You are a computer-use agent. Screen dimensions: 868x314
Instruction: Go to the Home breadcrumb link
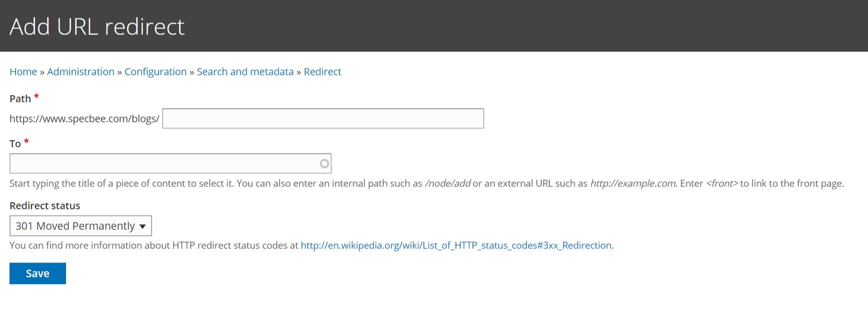point(23,71)
